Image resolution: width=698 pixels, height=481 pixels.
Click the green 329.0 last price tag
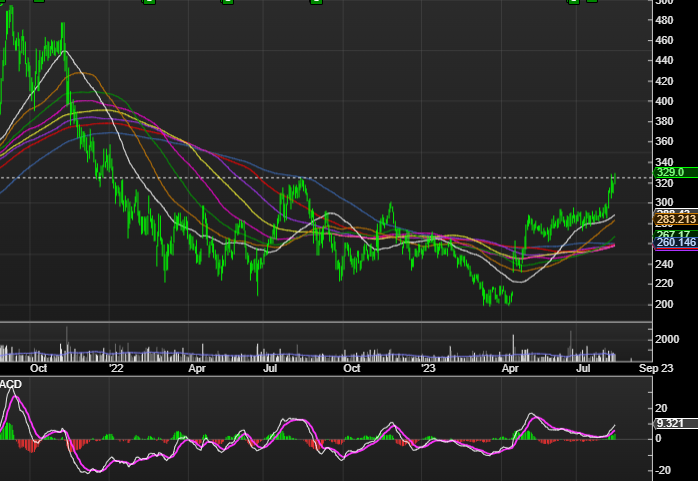676,172
